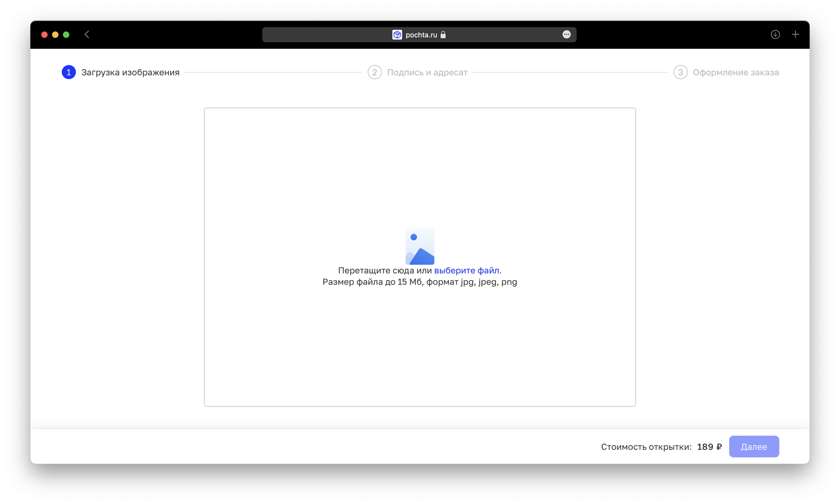Click the browser back arrow

[87, 34]
